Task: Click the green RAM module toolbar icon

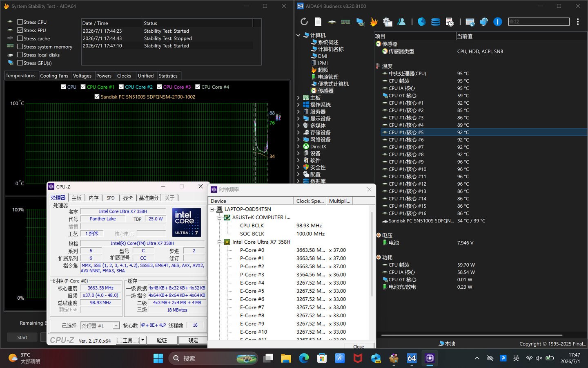Action: pyautogui.click(x=346, y=22)
